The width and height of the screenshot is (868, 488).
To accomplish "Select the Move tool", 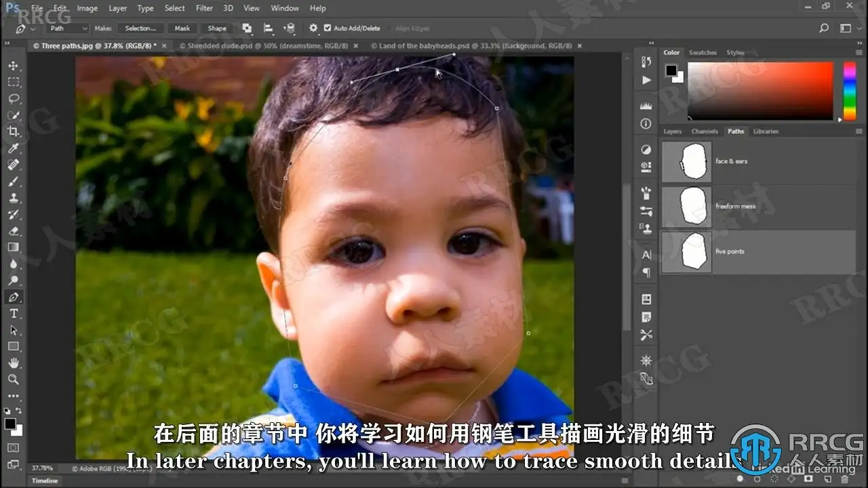I will 13,66.
